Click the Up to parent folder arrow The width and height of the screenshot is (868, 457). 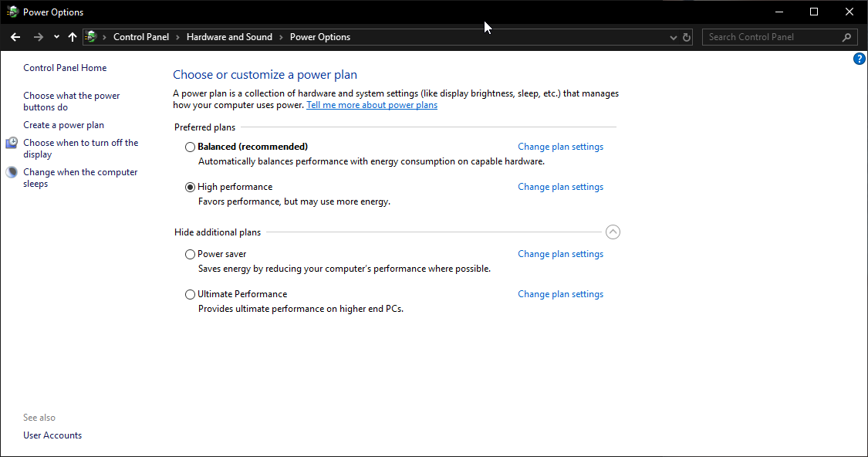point(73,37)
